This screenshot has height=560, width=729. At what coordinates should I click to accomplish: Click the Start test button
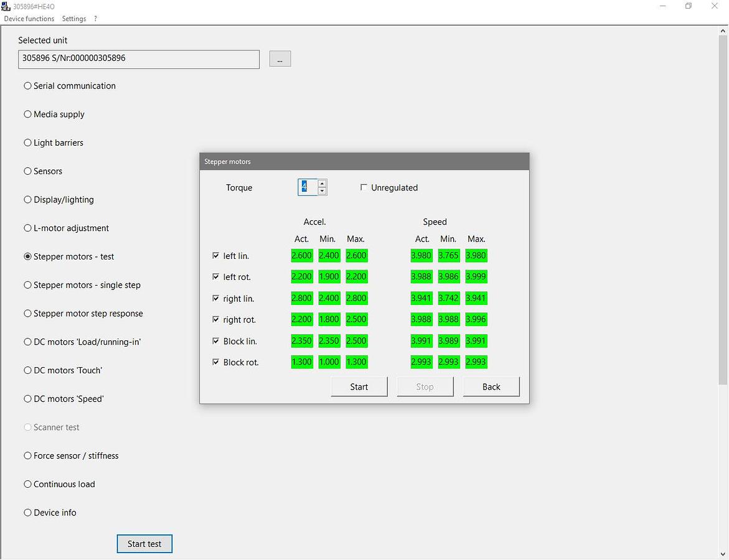(x=144, y=544)
